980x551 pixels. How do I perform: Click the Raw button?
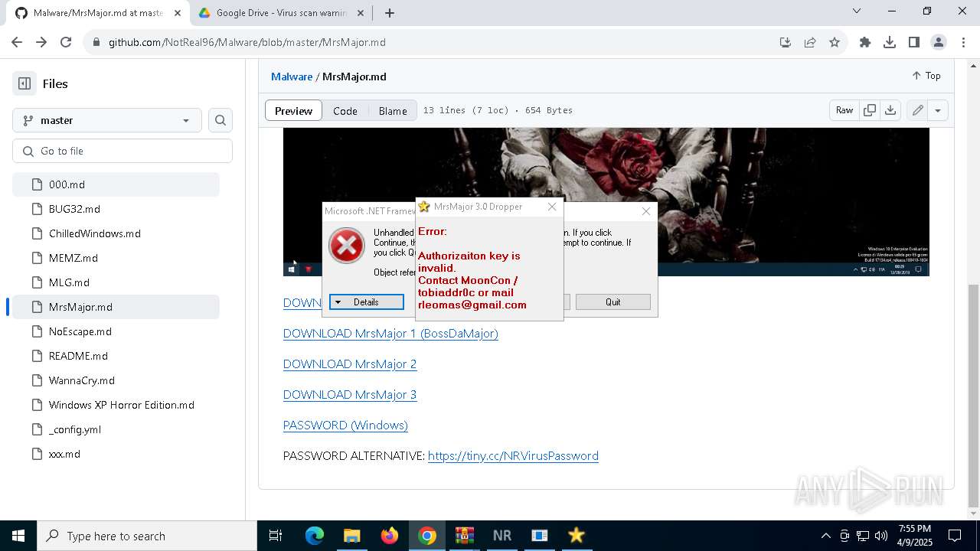click(x=844, y=110)
